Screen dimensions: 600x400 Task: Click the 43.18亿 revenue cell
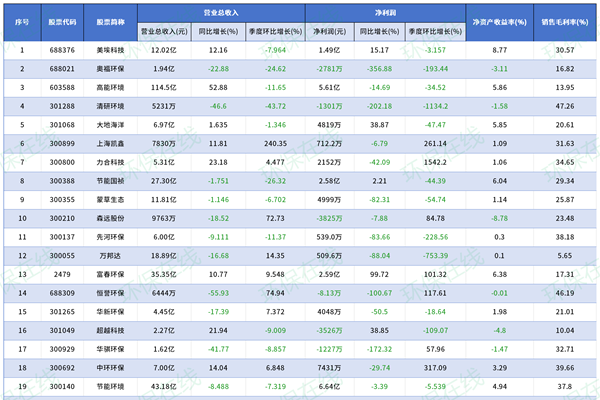click(x=164, y=386)
